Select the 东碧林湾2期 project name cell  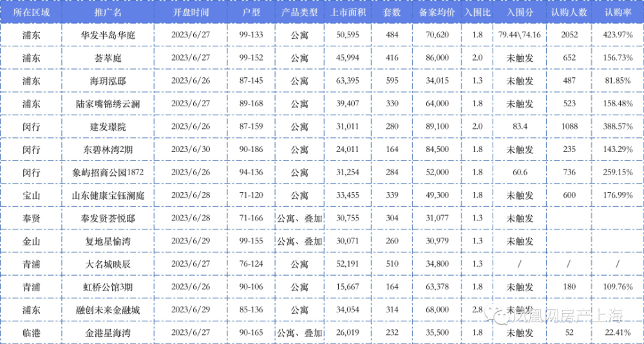tap(108, 150)
